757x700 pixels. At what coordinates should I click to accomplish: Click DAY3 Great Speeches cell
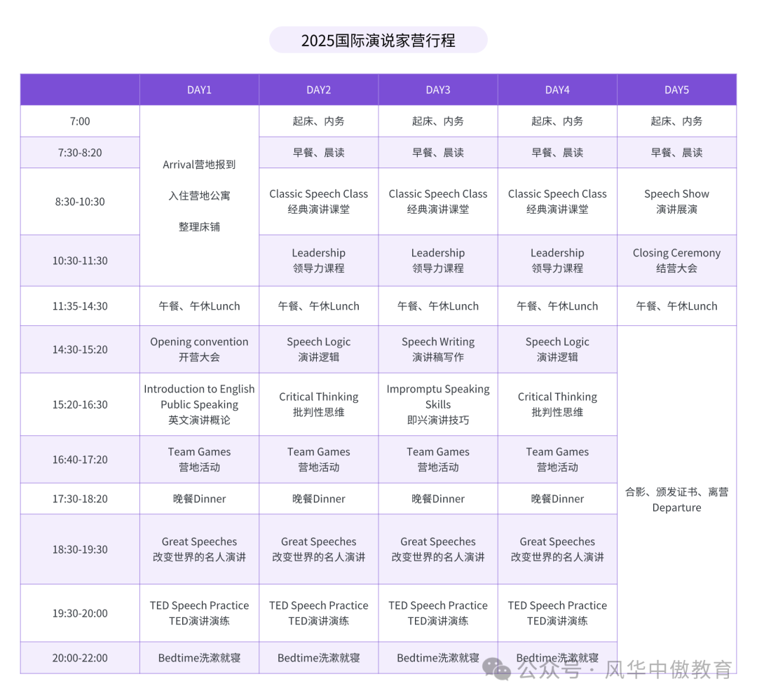pyautogui.click(x=438, y=549)
